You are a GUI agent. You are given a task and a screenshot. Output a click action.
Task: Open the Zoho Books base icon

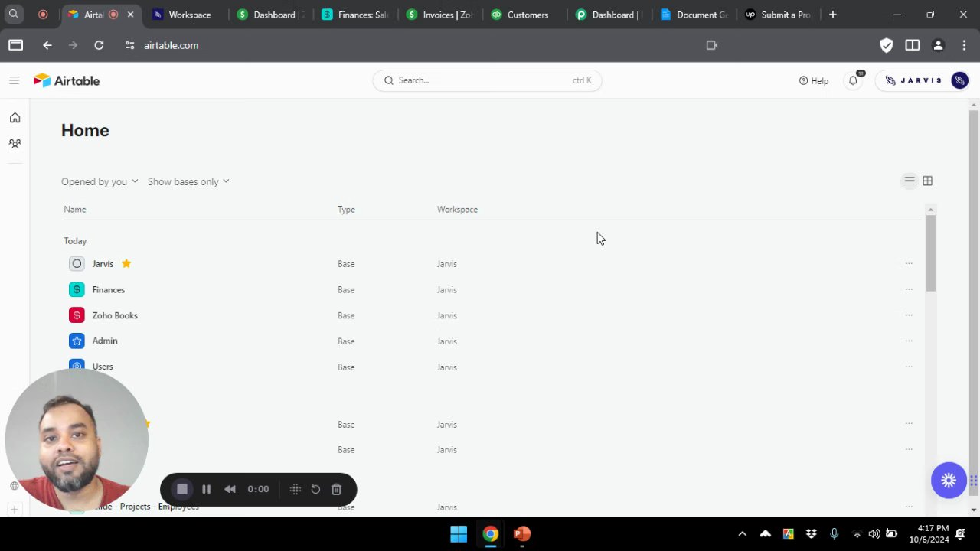pyautogui.click(x=77, y=315)
